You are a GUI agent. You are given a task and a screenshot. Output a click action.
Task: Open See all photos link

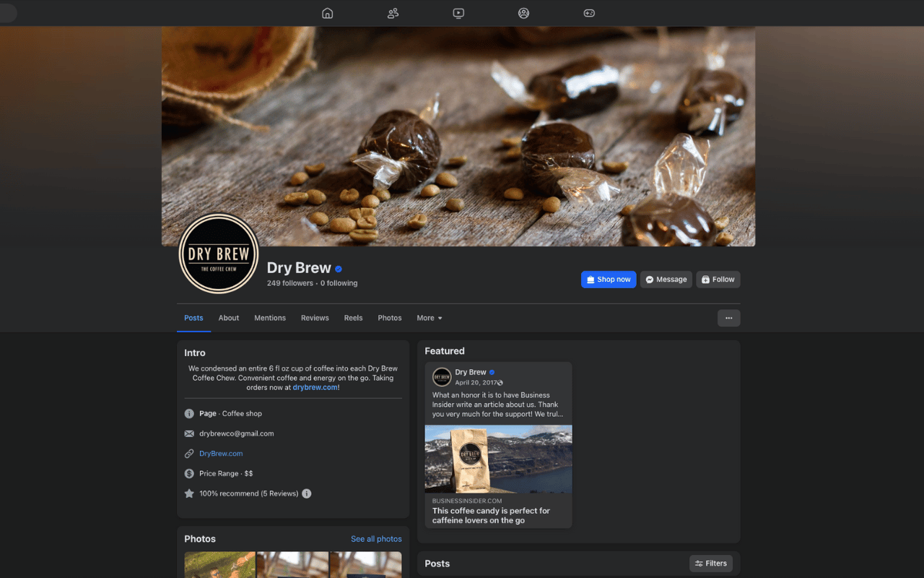pos(376,539)
